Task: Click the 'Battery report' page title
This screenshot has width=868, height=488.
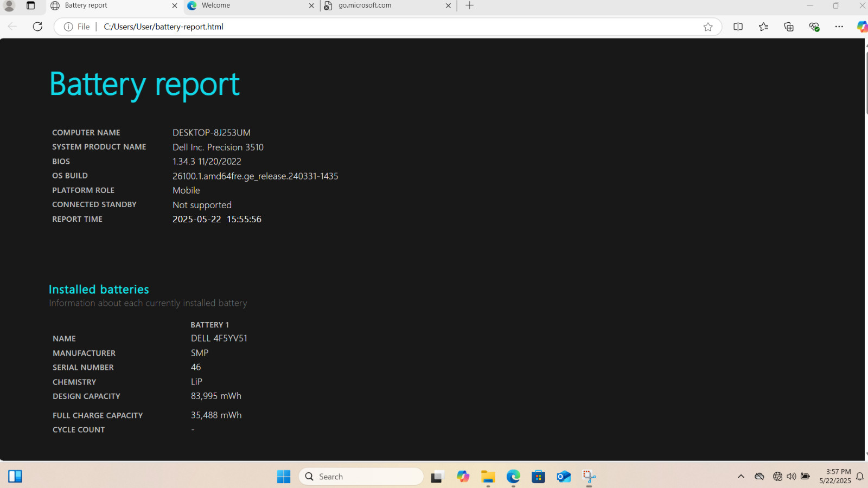Action: click(144, 85)
